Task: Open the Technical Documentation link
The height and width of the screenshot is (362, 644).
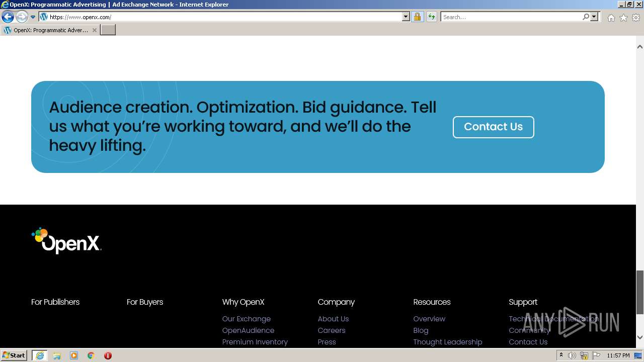Action: tap(554, 319)
